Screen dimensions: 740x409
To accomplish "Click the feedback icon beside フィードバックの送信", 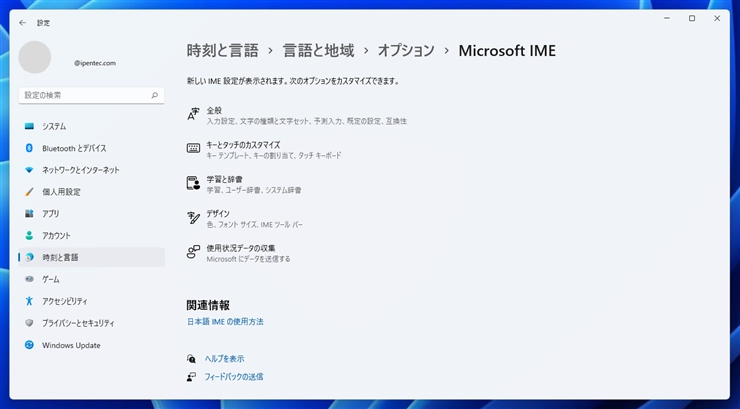I will click(x=191, y=377).
